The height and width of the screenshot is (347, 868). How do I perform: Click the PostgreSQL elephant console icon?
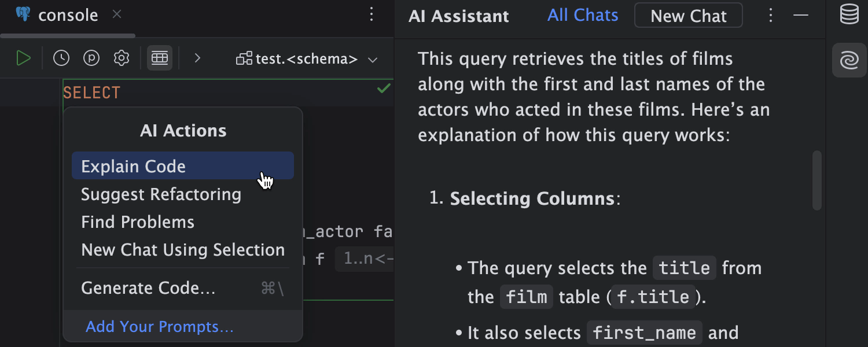23,14
